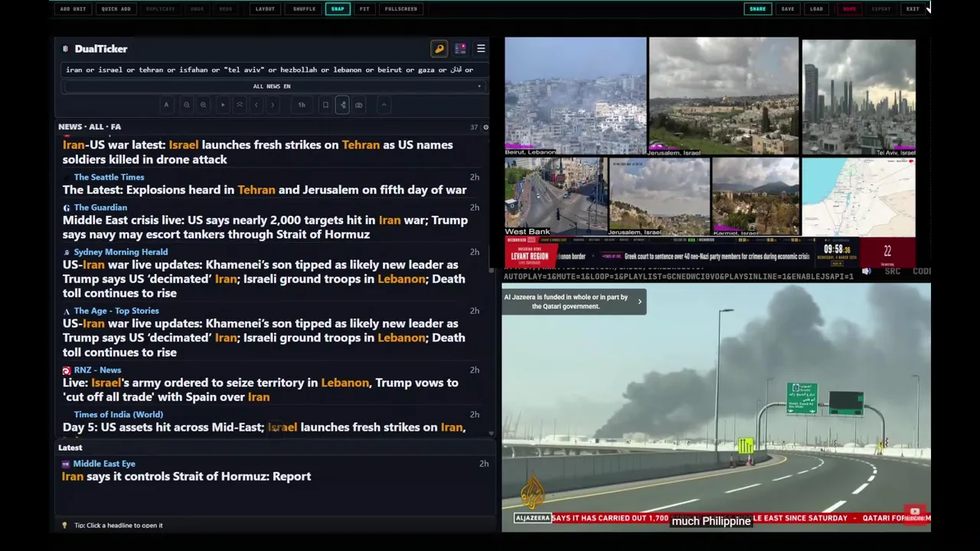Toggle the SNAP mode button

tap(338, 9)
